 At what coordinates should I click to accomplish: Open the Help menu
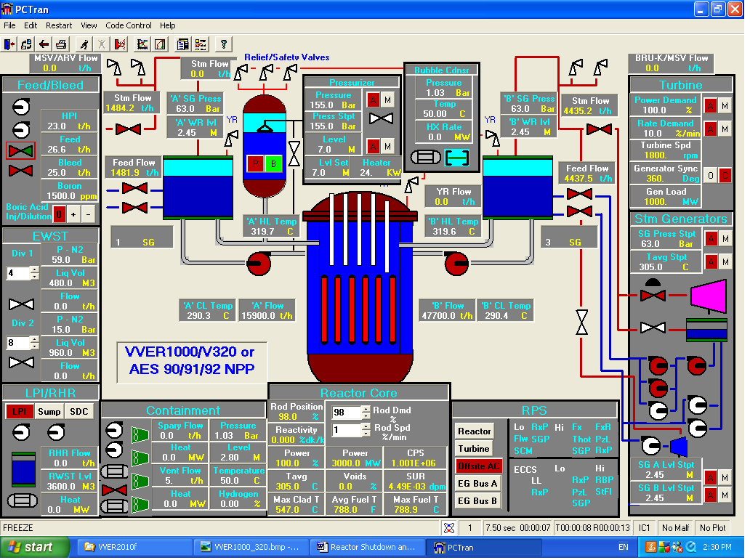167,25
